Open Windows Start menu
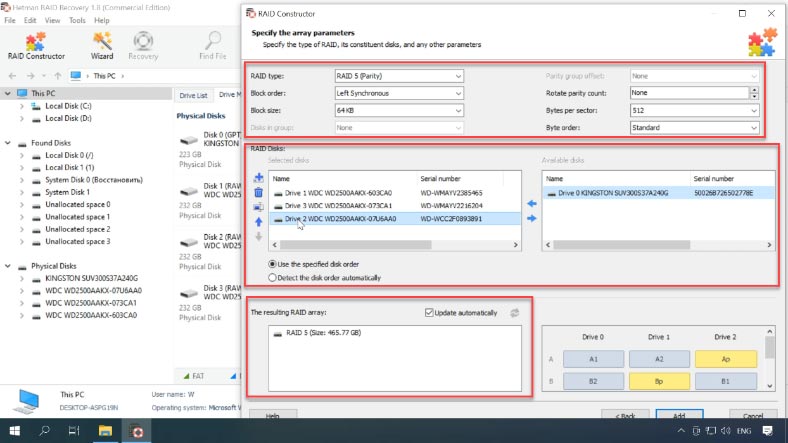The height and width of the screenshot is (443, 788). [15, 431]
